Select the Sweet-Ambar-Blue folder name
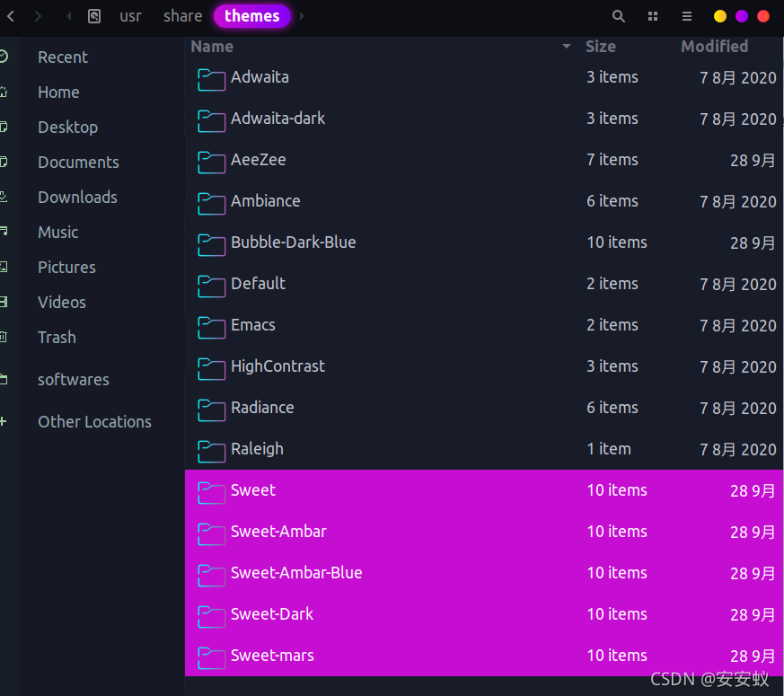The width and height of the screenshot is (784, 696). click(296, 572)
